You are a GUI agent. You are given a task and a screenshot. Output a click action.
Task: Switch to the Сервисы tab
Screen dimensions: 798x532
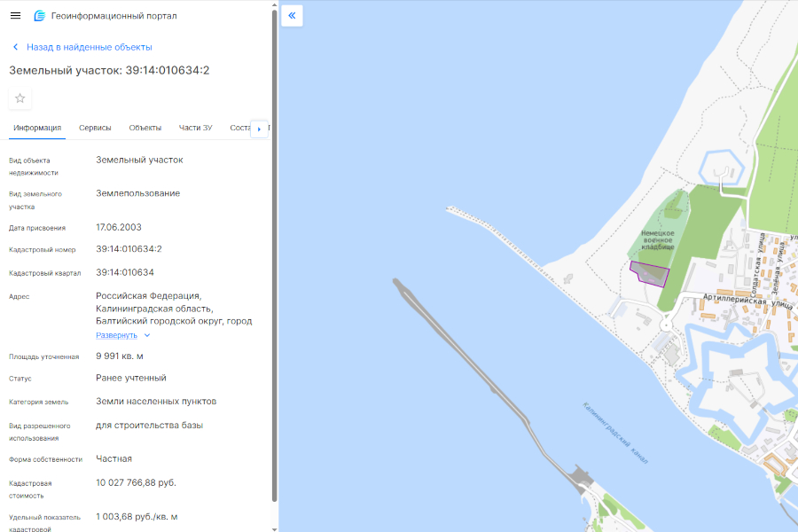(x=95, y=128)
